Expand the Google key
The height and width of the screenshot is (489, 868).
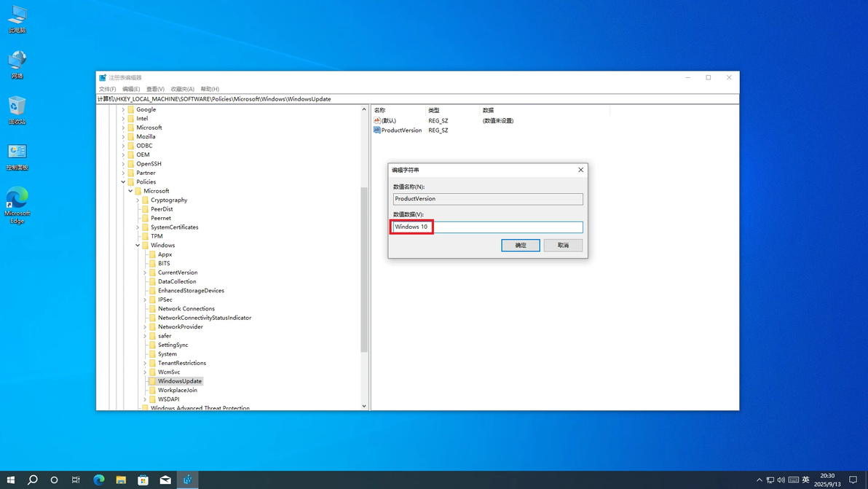coord(123,109)
